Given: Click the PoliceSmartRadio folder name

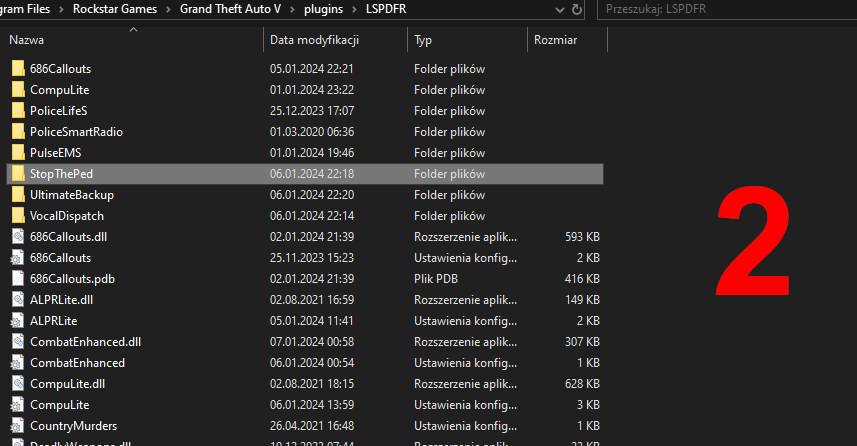Looking at the screenshot, I should [x=76, y=132].
